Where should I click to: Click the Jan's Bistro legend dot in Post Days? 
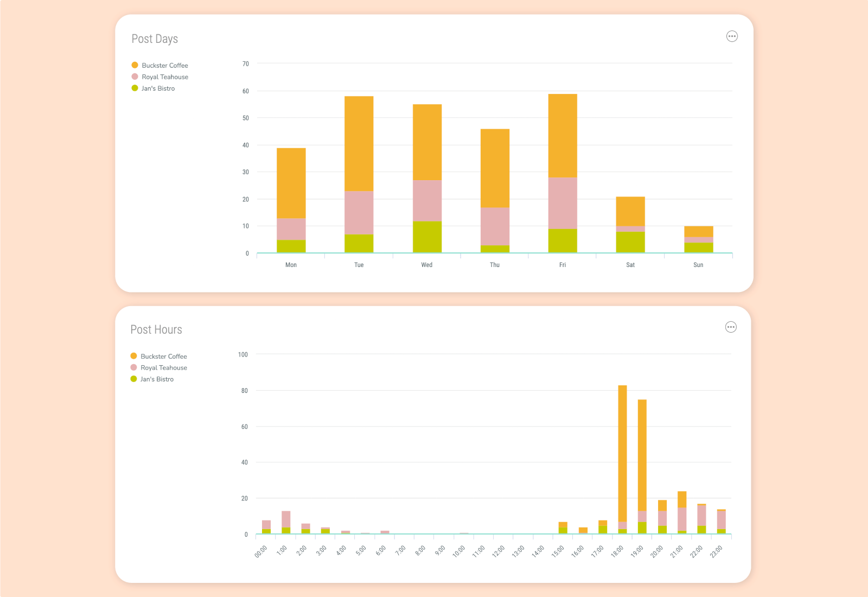[x=134, y=88]
